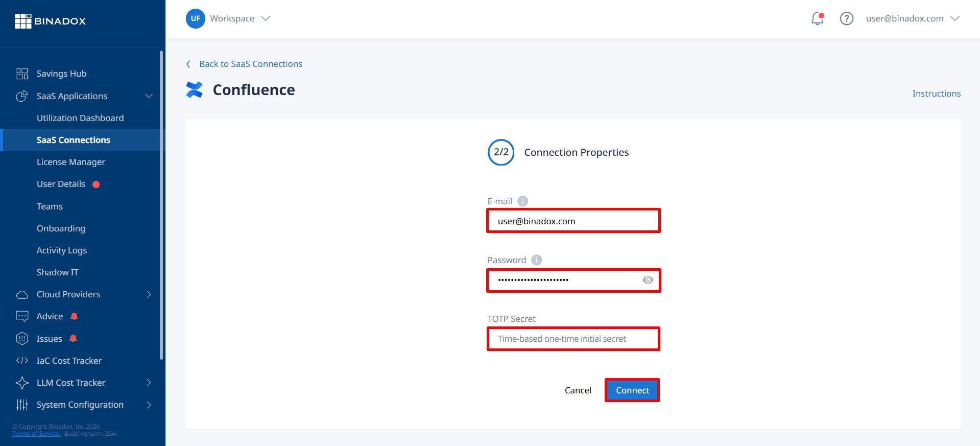Toggle password visibility eye icon

tap(648, 280)
